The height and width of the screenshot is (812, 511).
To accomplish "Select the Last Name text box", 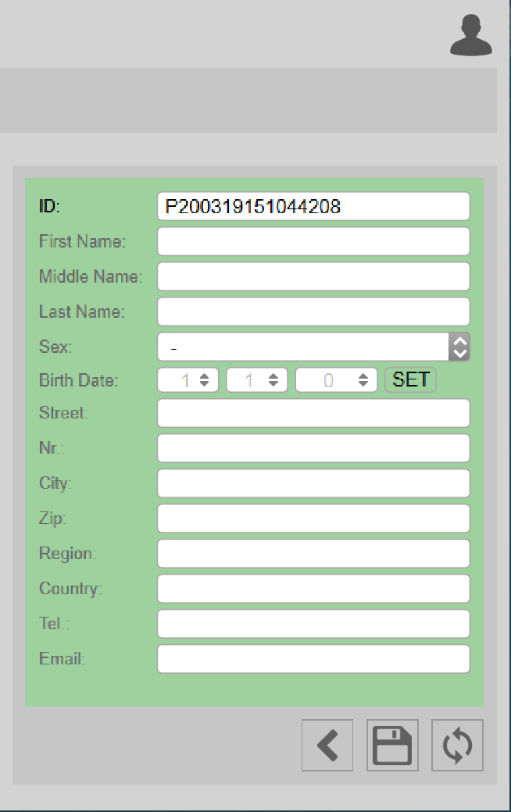I will click(x=313, y=312).
